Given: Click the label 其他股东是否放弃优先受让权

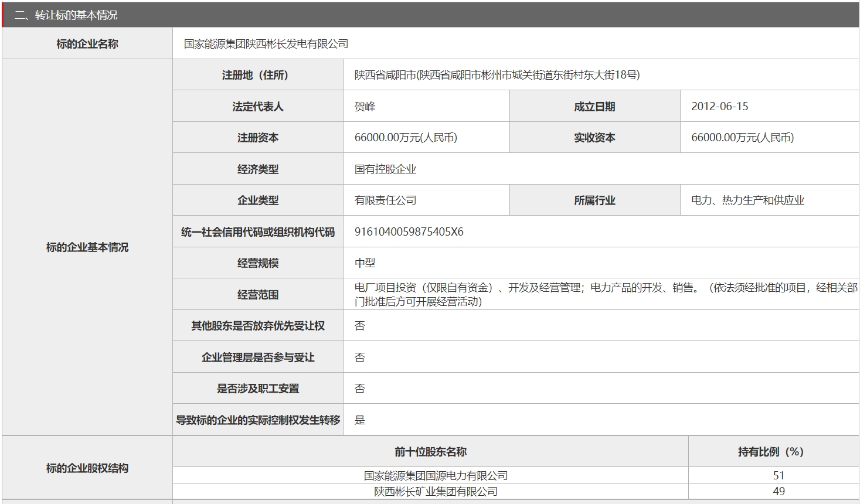Looking at the screenshot, I should pos(258,326).
